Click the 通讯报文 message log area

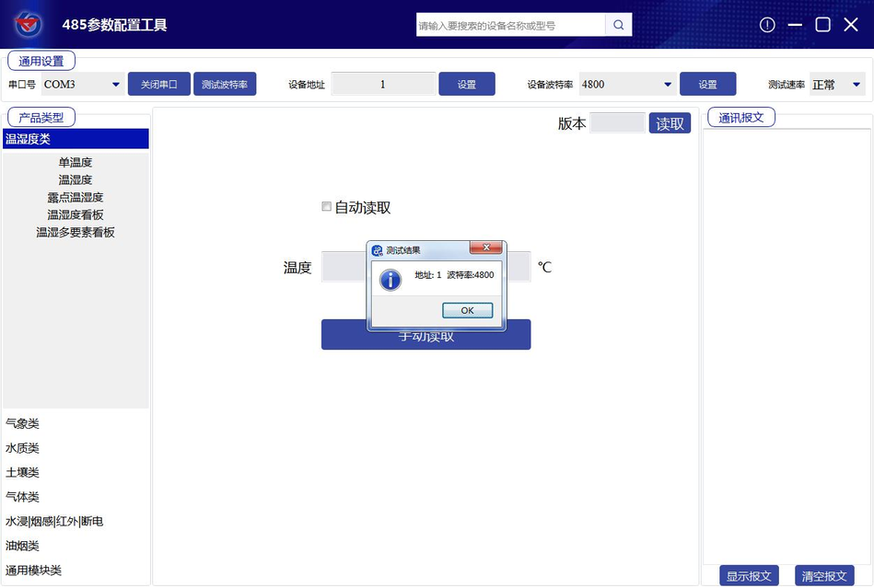(787, 346)
